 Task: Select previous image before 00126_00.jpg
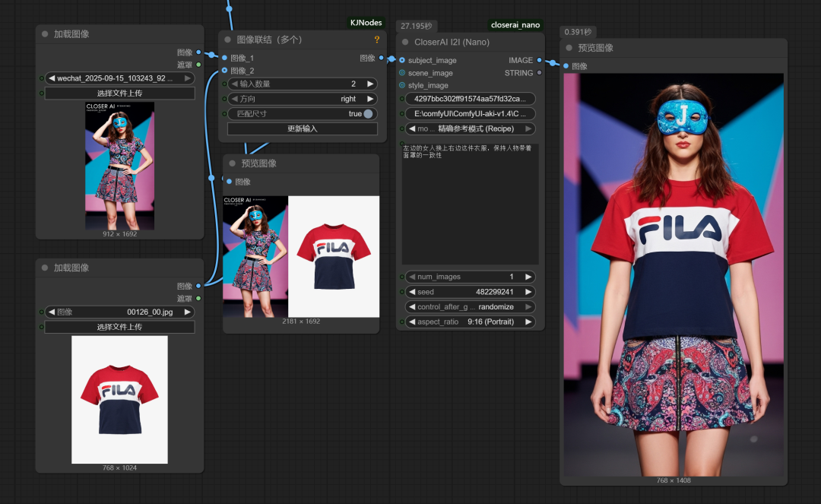[x=52, y=312]
